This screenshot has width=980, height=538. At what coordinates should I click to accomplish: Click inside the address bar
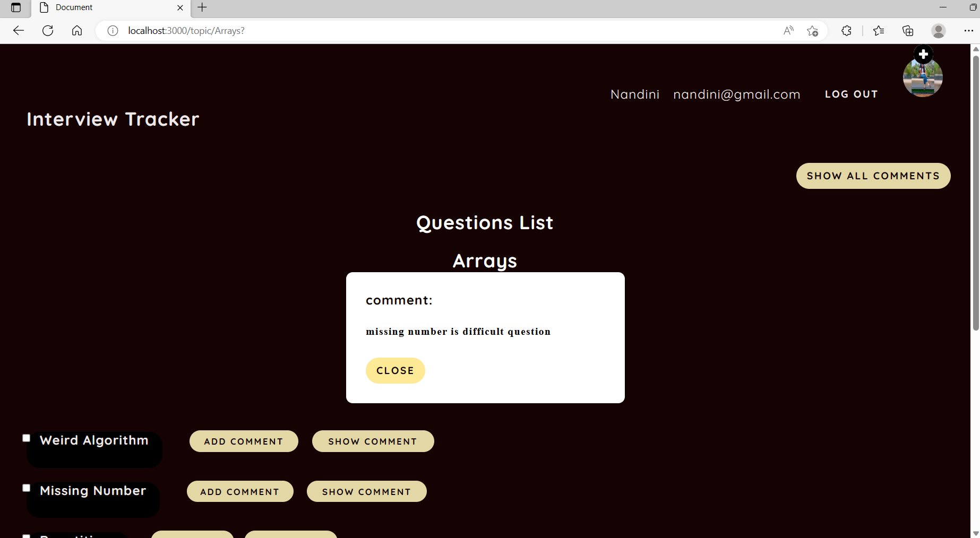coord(372,30)
